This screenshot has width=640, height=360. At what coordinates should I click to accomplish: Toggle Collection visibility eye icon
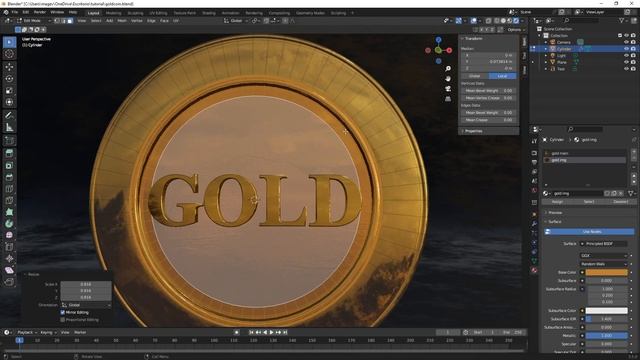627,36
